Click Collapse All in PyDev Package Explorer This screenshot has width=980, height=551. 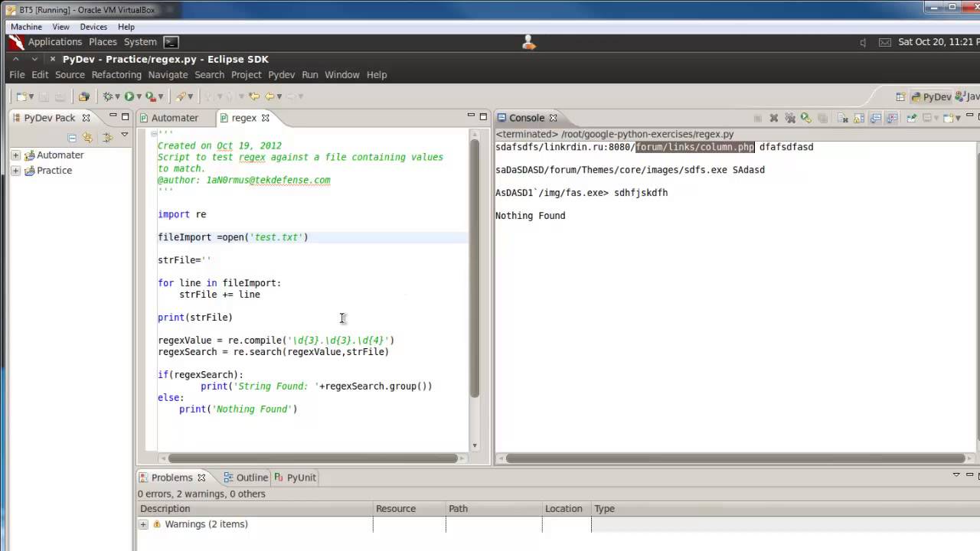click(x=72, y=138)
